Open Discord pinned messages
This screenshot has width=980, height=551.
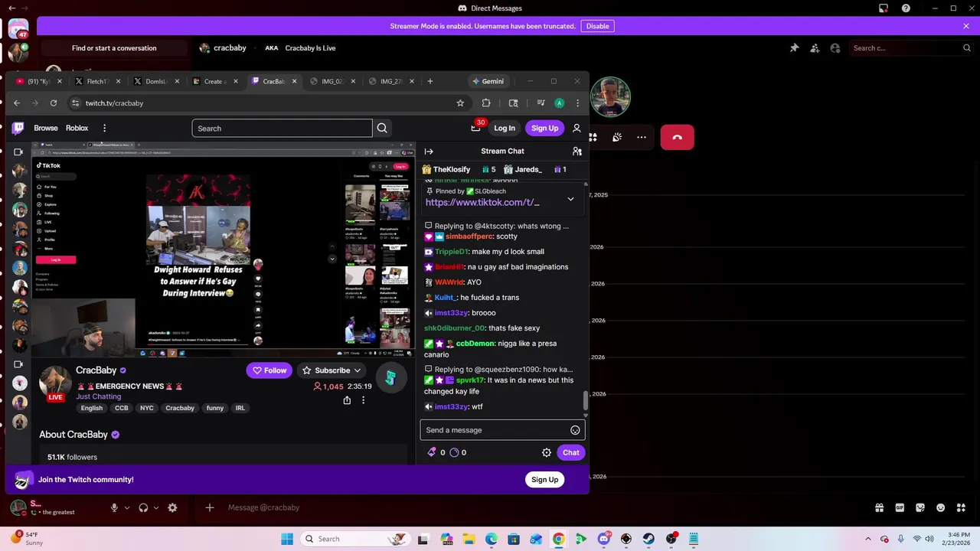click(794, 47)
